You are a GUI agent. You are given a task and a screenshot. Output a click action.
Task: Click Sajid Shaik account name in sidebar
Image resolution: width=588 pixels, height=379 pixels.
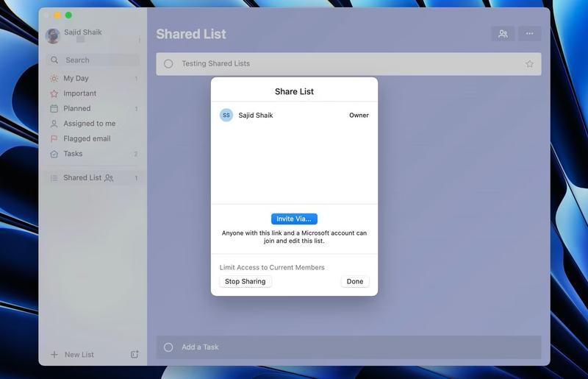point(83,32)
